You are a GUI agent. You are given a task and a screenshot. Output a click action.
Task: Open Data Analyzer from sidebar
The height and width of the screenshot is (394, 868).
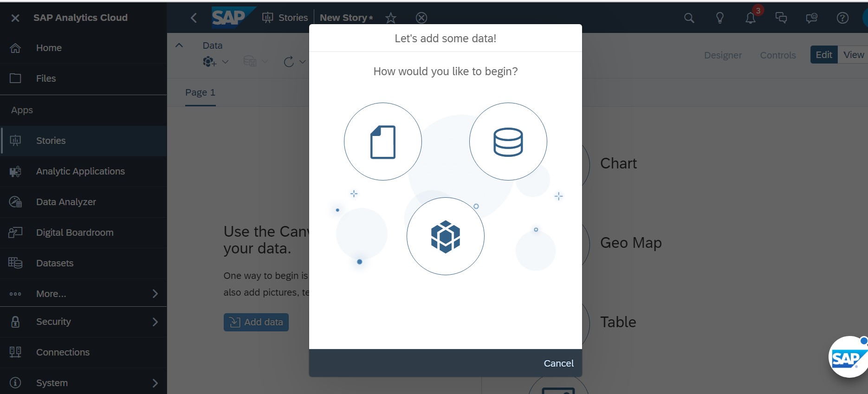(66, 202)
